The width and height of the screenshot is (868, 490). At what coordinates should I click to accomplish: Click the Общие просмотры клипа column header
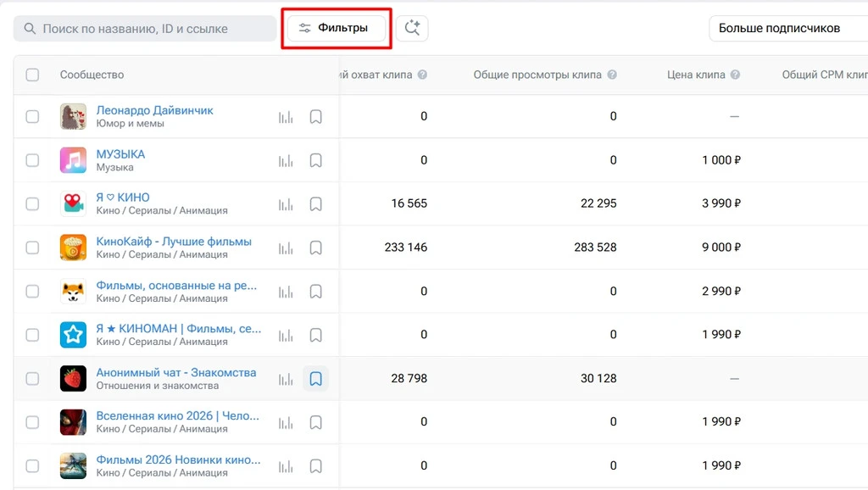coord(537,75)
